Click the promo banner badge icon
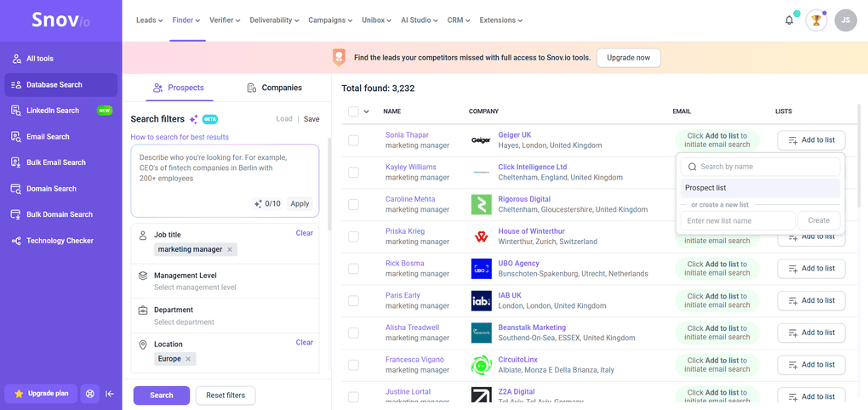Viewport: 868px width, 410px height. click(x=339, y=57)
